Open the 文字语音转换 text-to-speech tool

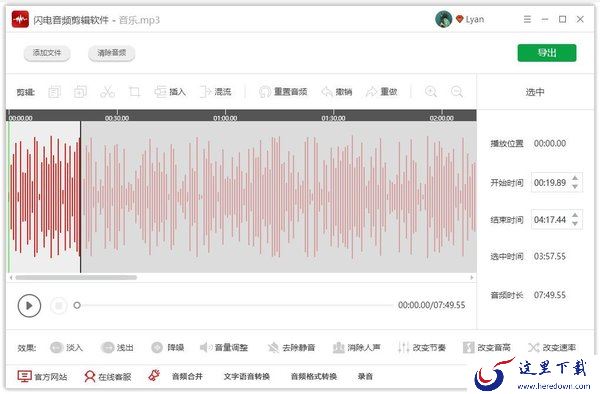(x=247, y=376)
